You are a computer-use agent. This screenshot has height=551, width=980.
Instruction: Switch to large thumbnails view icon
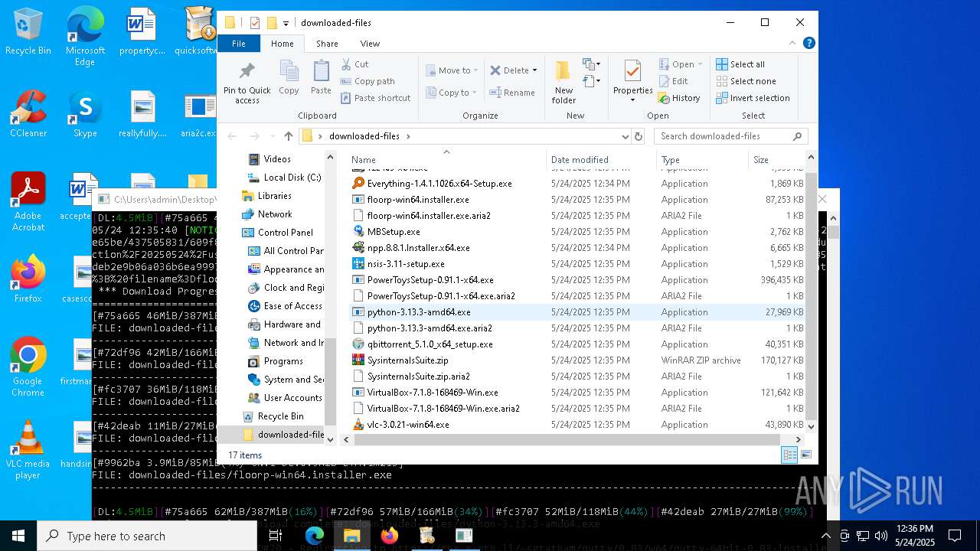point(805,455)
